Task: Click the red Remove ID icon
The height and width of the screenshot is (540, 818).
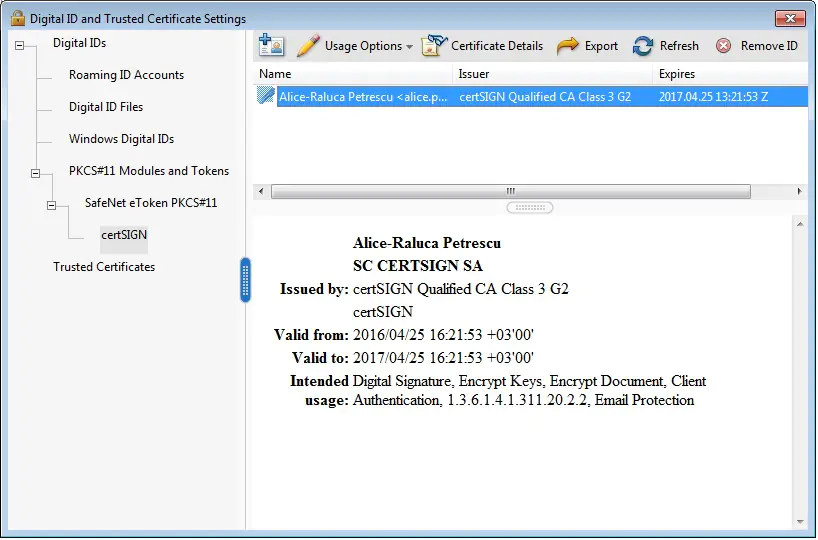Action: [x=724, y=46]
